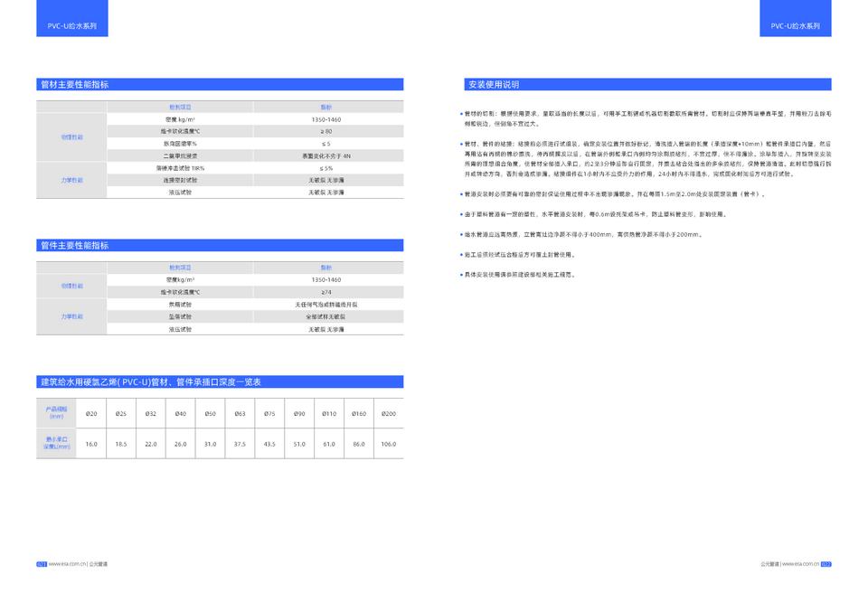Screen dimensions: 868x593
Task: Select the 管件主要性能指标 section heading
Action: pyautogui.click(x=74, y=245)
